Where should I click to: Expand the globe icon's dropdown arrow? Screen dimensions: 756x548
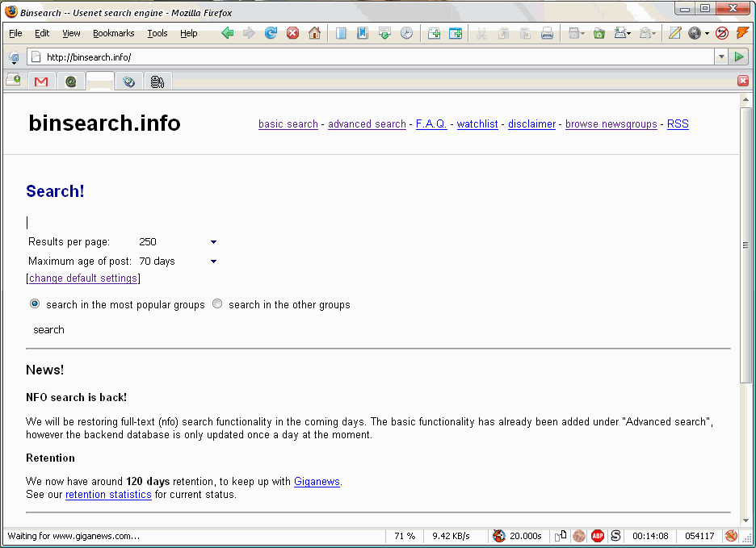pos(707,33)
